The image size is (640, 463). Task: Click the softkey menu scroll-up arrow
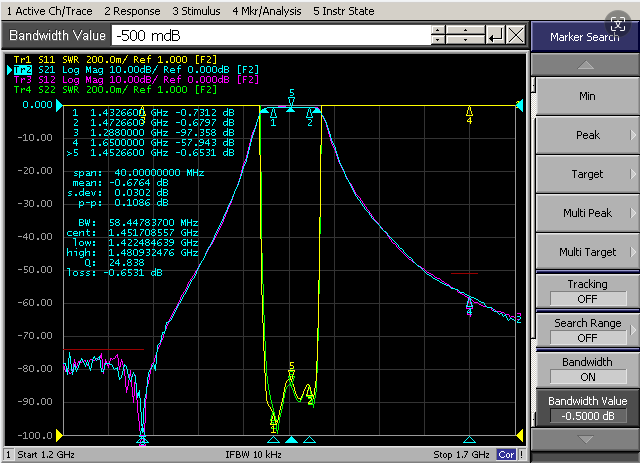pyautogui.click(x=586, y=65)
